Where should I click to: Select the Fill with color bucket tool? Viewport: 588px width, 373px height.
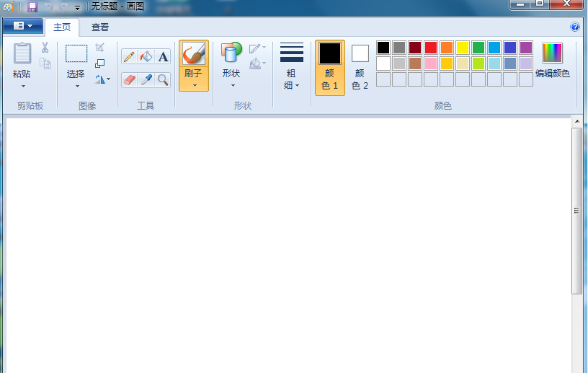click(146, 57)
